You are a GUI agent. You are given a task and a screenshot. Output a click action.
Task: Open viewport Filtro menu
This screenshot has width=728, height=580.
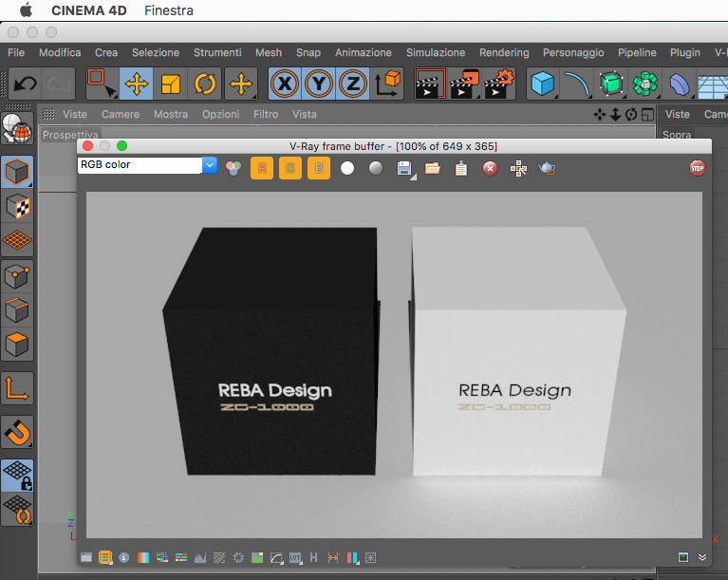pos(266,114)
